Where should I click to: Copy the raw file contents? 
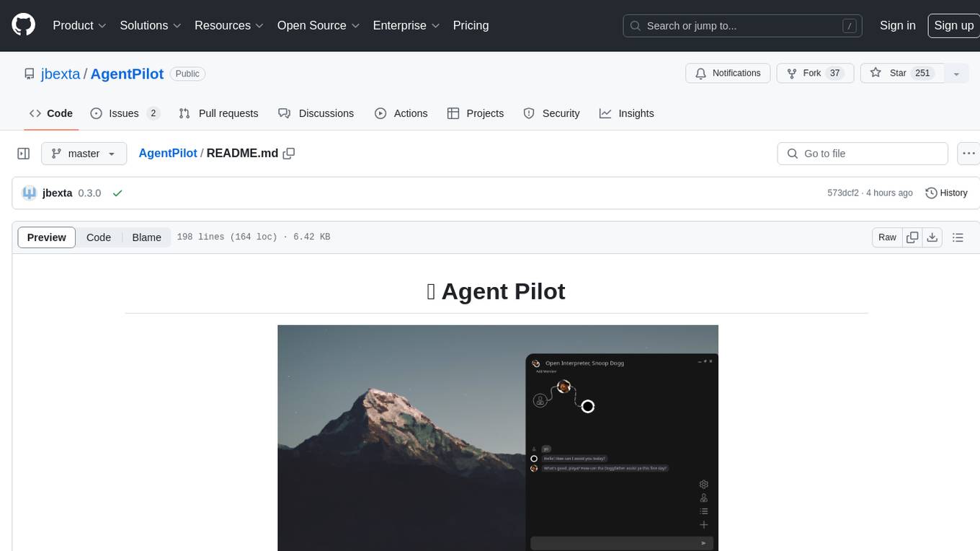tap(912, 237)
